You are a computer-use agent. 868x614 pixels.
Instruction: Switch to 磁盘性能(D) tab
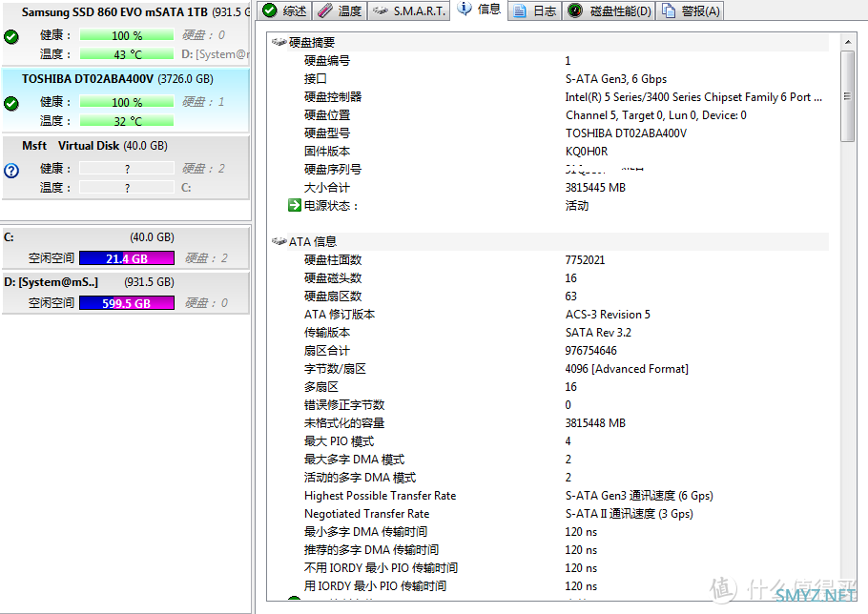click(x=609, y=10)
